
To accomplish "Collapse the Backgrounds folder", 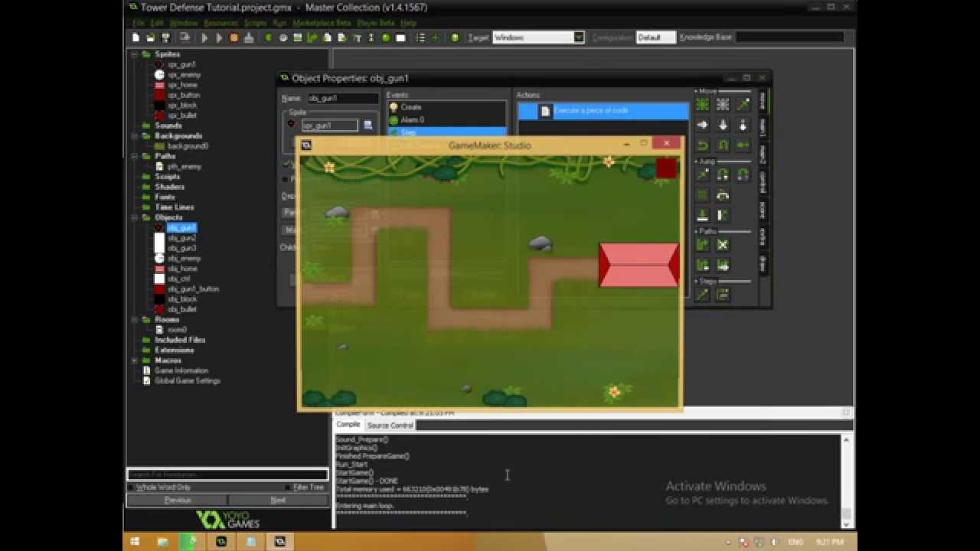I will click(x=135, y=135).
